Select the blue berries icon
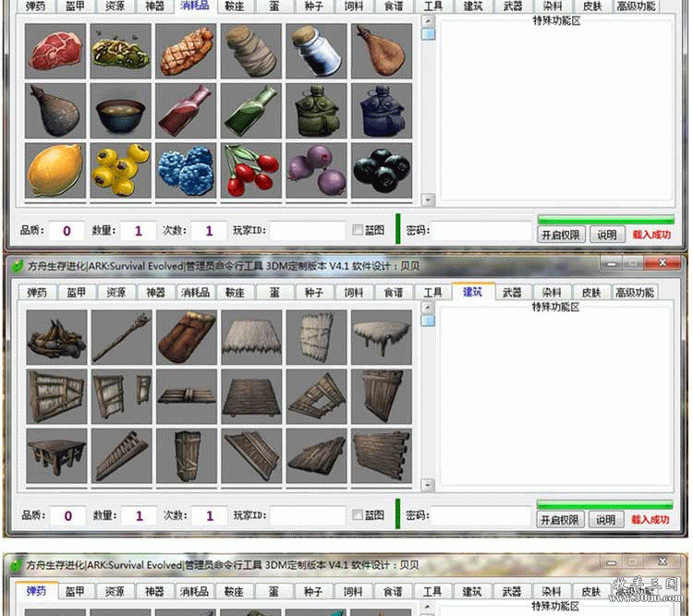 186,170
